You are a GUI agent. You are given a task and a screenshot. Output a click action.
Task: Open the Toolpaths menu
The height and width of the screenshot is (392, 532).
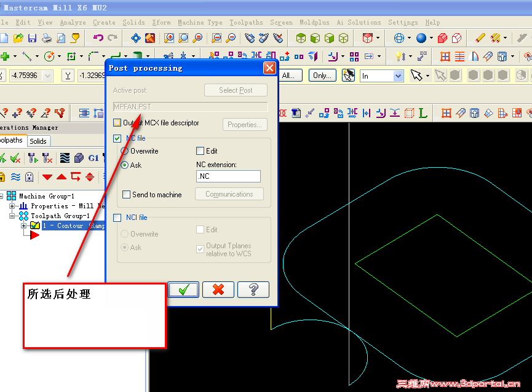click(x=246, y=22)
